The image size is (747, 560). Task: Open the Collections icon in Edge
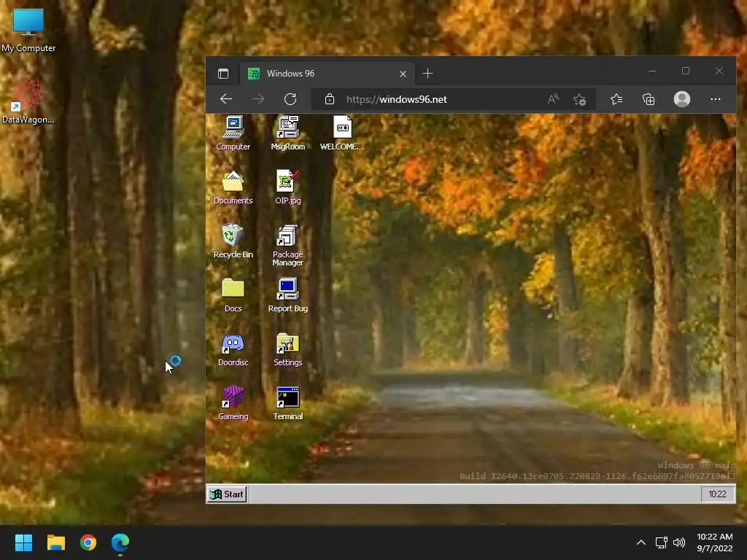[649, 99]
